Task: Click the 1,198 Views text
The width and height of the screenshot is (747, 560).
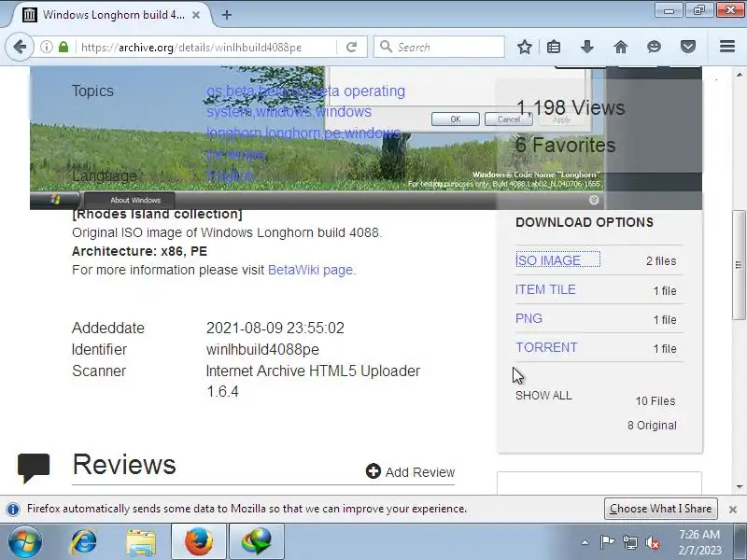Action: pos(571,107)
